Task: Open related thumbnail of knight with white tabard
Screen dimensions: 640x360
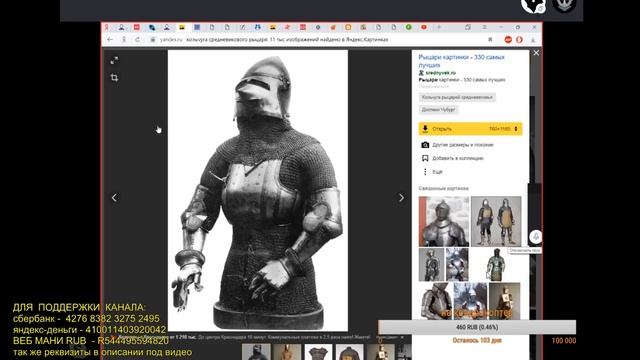Action: coord(504,301)
